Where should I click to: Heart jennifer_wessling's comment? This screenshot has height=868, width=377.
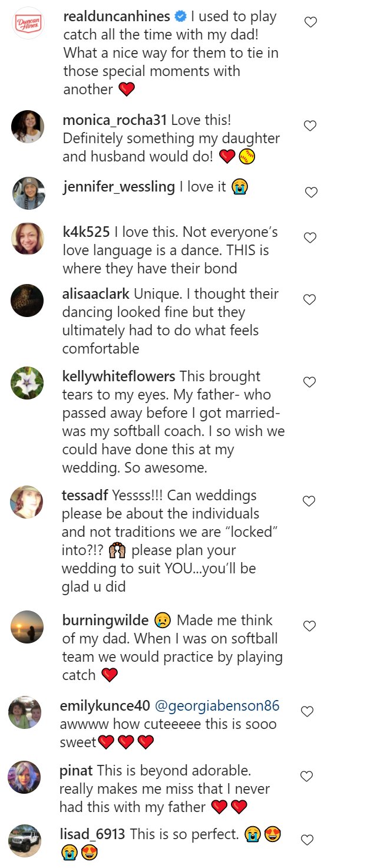310,192
